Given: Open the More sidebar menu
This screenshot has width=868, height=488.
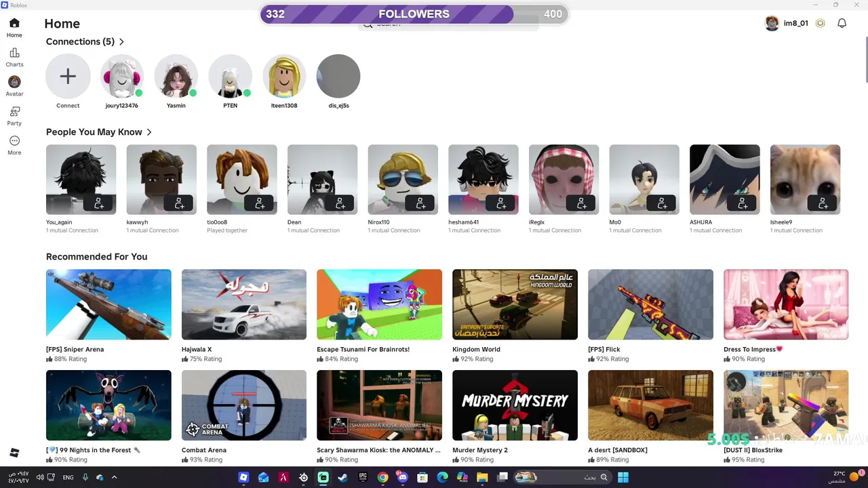Looking at the screenshot, I should pyautogui.click(x=14, y=145).
